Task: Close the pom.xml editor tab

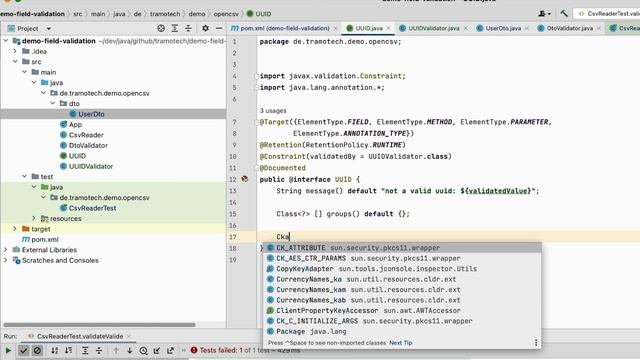Action: click(x=336, y=28)
